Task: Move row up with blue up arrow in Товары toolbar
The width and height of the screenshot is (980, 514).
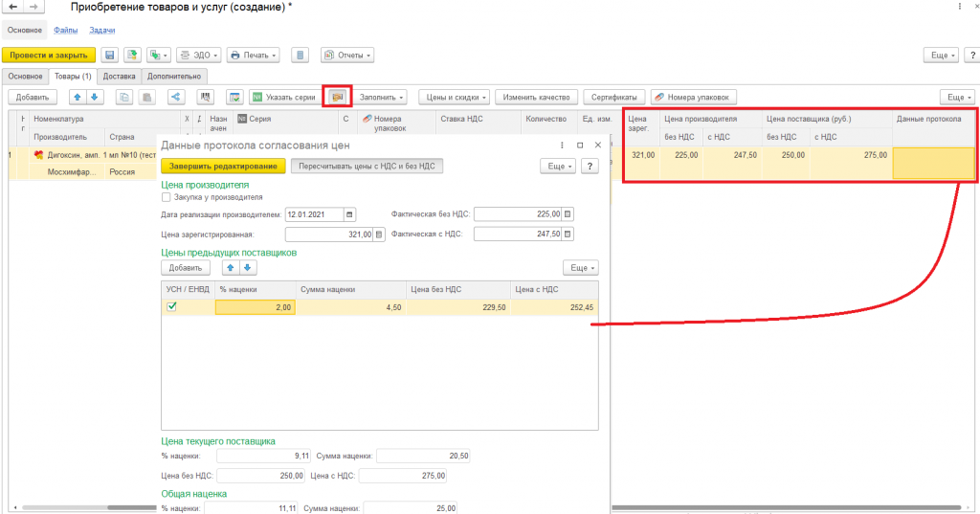Action: 78,97
